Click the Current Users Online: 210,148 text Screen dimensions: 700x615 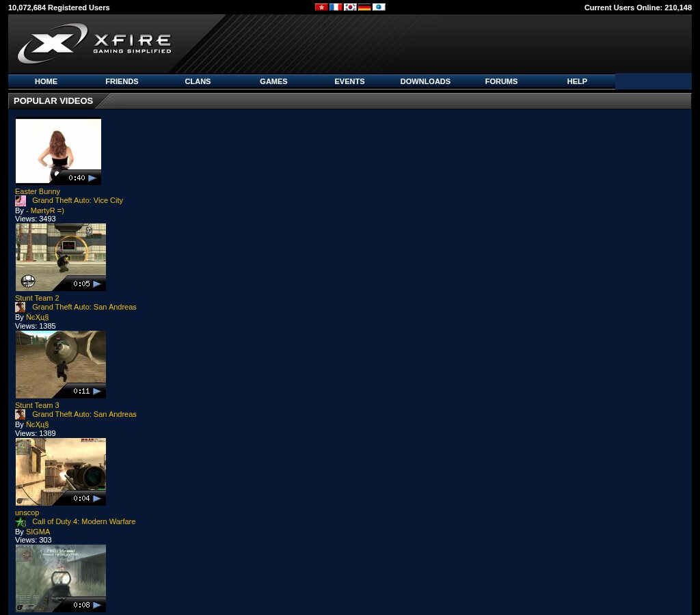(x=638, y=8)
